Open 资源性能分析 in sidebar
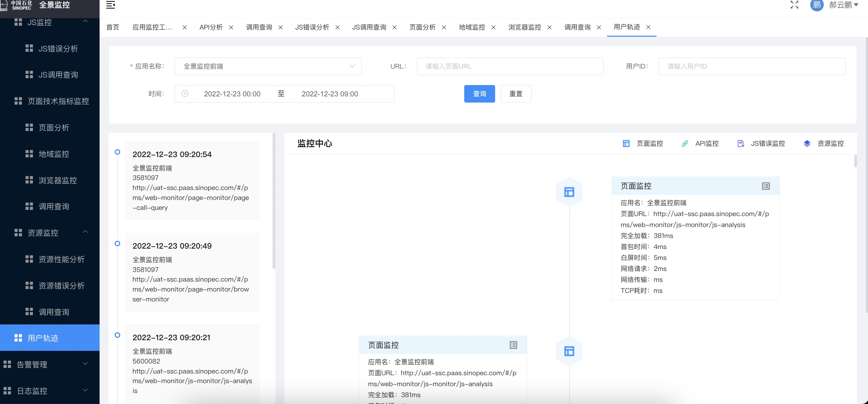The width and height of the screenshot is (868, 404). tap(50, 259)
